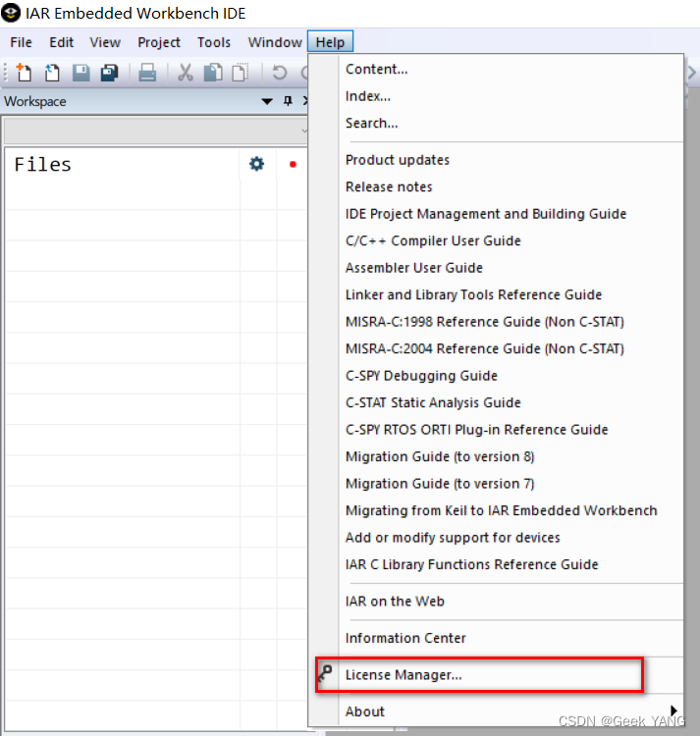700x736 pixels.
Task: Click the Open file toolbar icon
Action: point(52,73)
